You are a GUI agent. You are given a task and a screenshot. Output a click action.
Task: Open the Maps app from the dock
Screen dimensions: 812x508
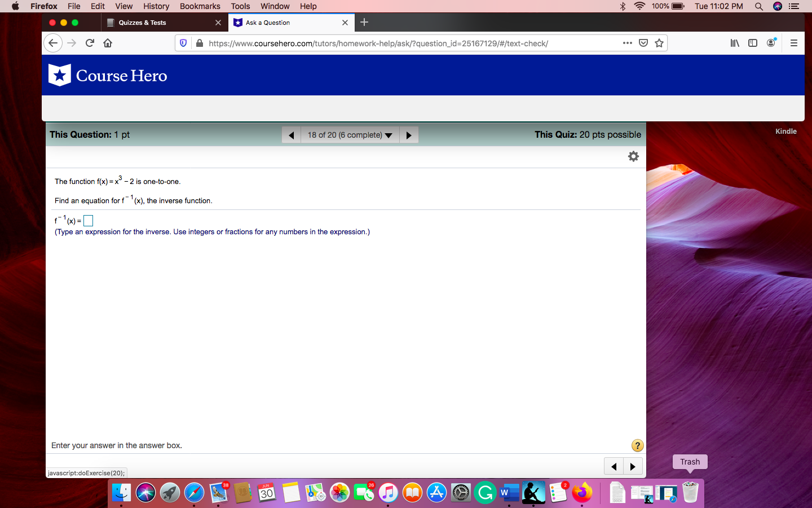pyautogui.click(x=315, y=493)
